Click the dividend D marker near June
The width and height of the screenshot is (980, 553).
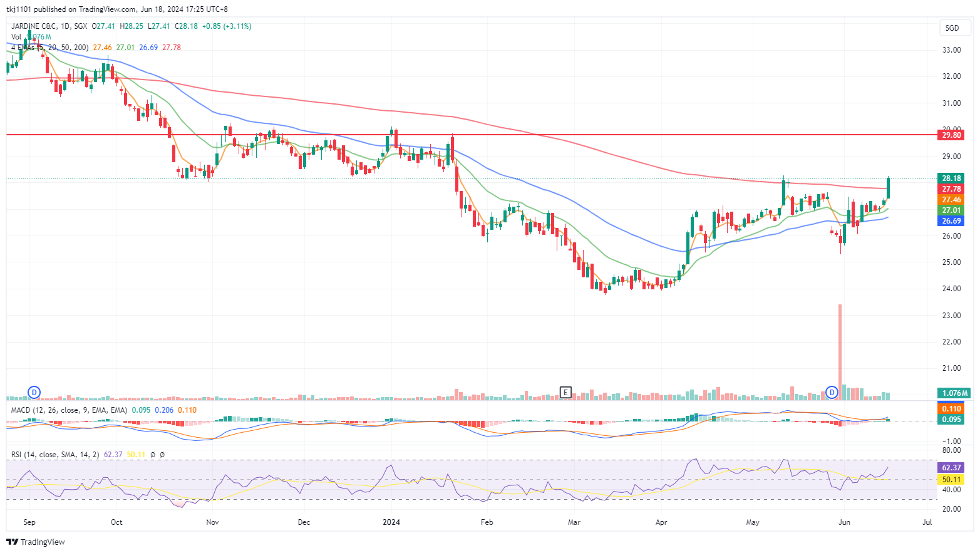(x=832, y=393)
